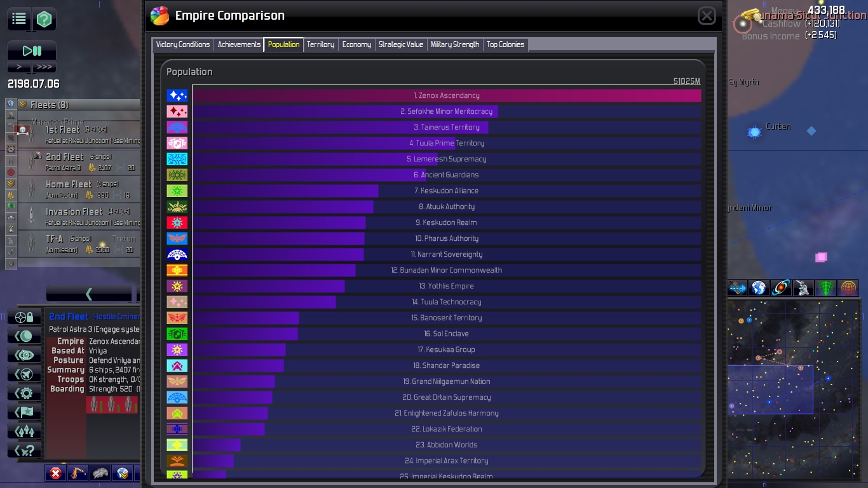
Task: Click the colorful Empire Comparison window icon
Action: 159,16
